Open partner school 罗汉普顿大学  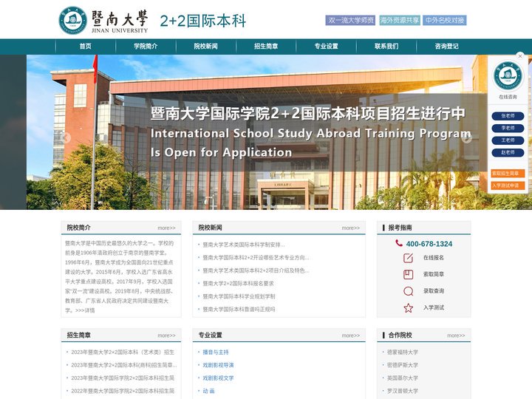(403, 391)
